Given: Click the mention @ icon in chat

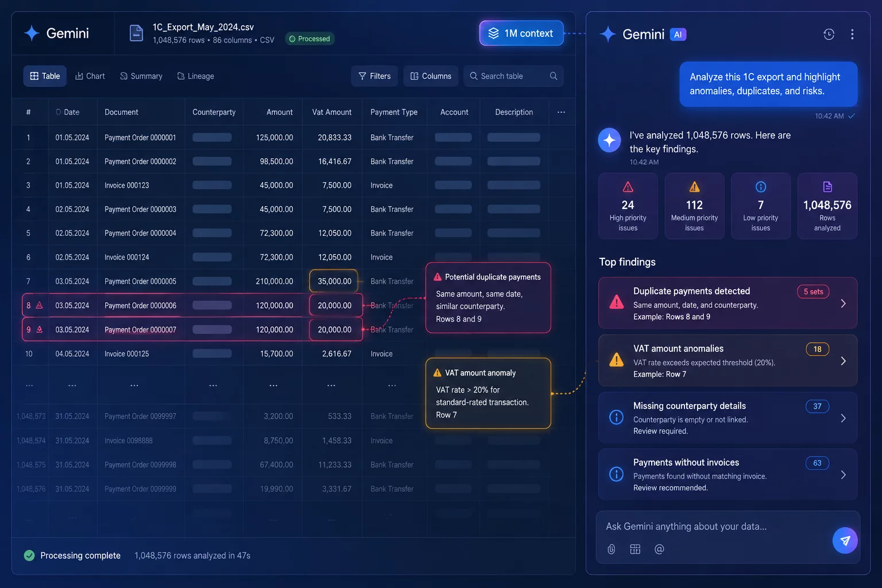Looking at the screenshot, I should pos(659,550).
